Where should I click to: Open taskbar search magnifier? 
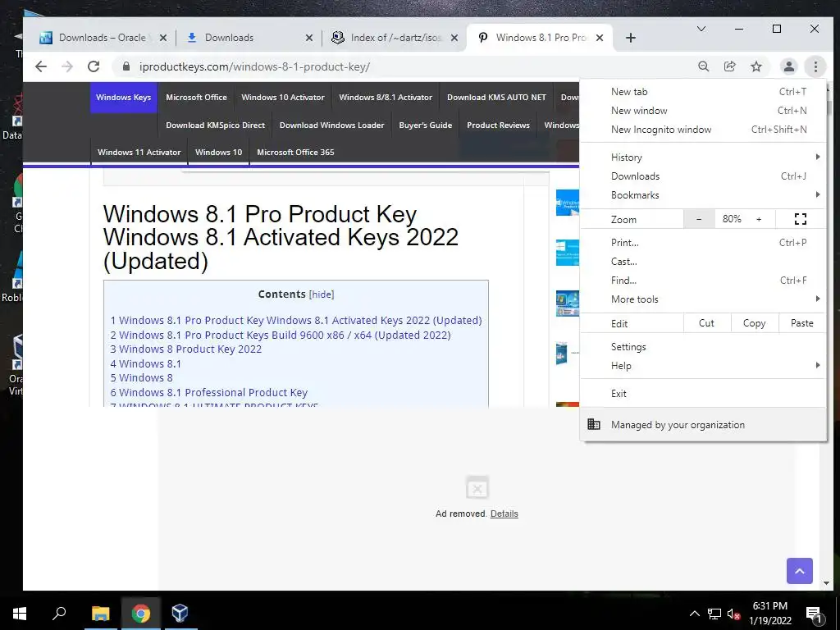point(59,613)
